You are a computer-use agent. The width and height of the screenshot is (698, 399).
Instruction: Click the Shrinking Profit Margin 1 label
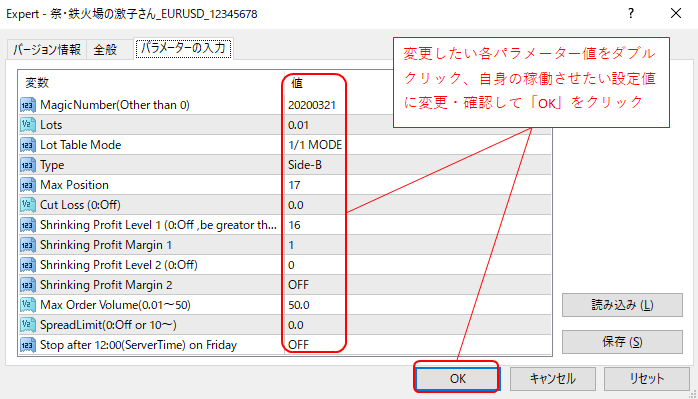[106, 245]
